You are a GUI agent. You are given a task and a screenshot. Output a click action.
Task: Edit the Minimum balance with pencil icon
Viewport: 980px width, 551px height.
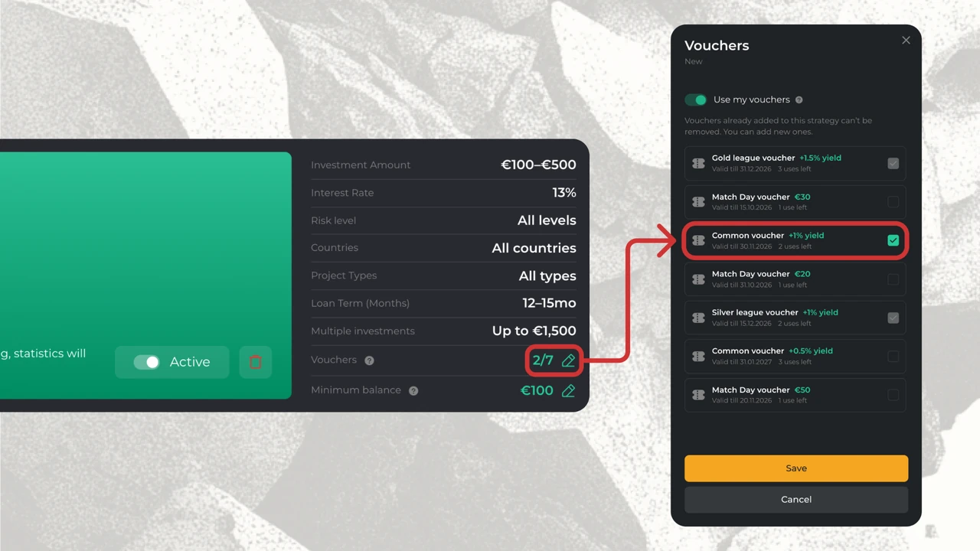pyautogui.click(x=568, y=391)
